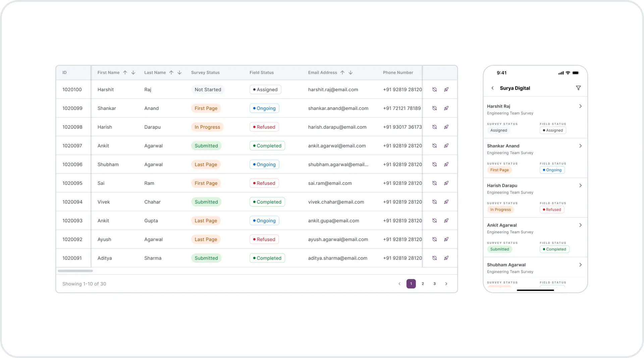Click rocket icon in Ayush Agarwal row
This screenshot has width=644, height=358.
(x=446, y=239)
